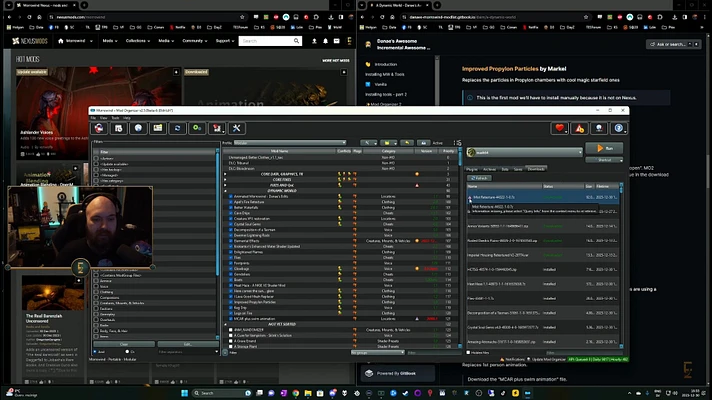Click Introduction in the GitBook sidebar
The image size is (712, 400).
[386, 64]
